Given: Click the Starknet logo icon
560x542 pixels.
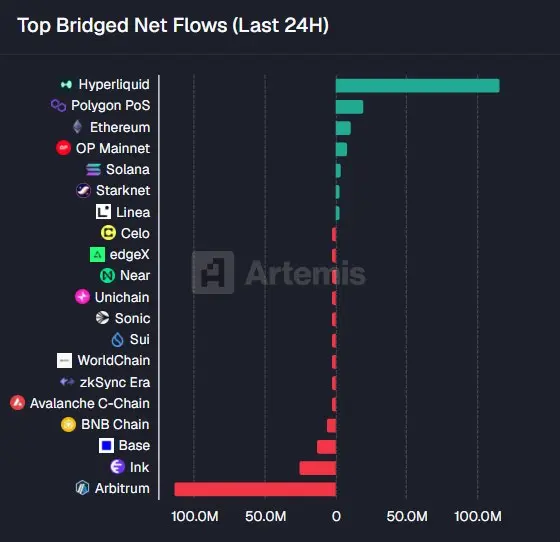Looking at the screenshot, I should (84, 191).
